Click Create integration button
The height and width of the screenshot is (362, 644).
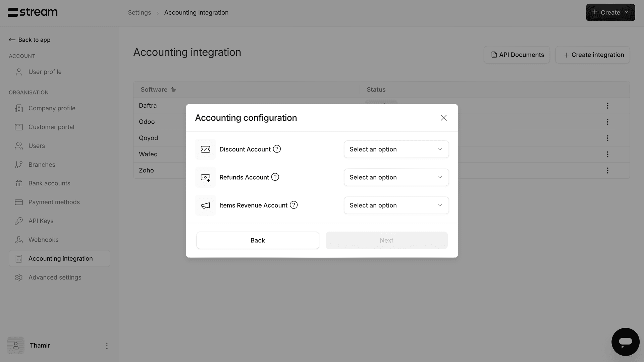[x=592, y=55]
